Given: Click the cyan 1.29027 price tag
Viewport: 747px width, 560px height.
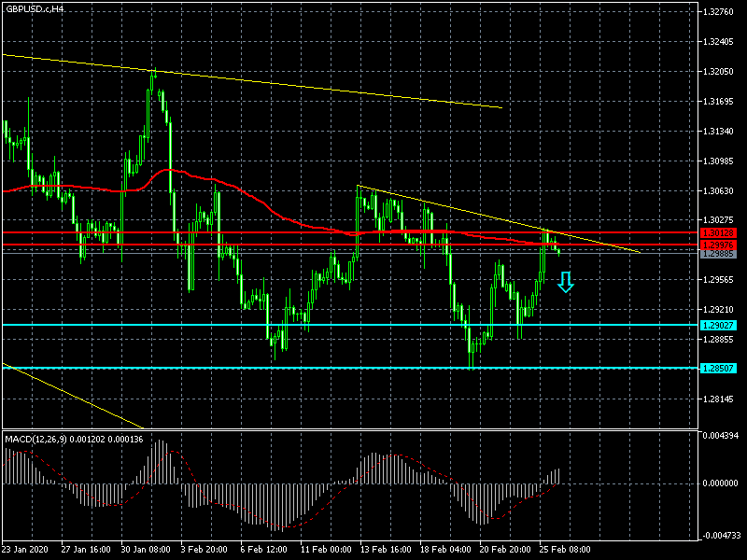Looking at the screenshot, I should pos(718,325).
